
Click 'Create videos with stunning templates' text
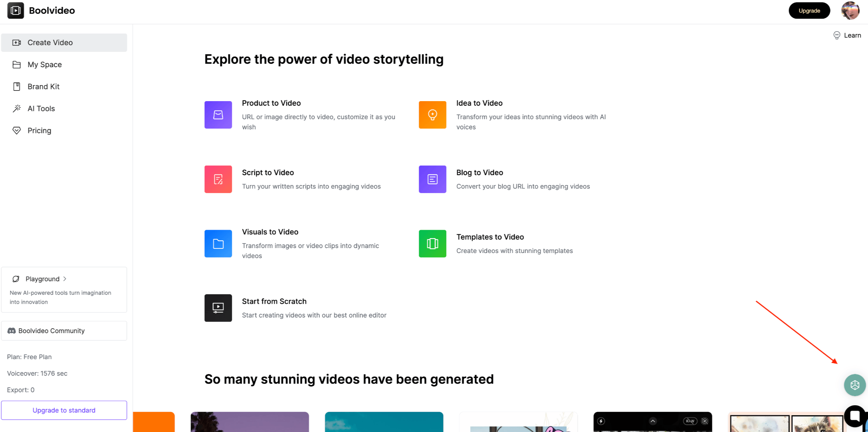point(514,251)
